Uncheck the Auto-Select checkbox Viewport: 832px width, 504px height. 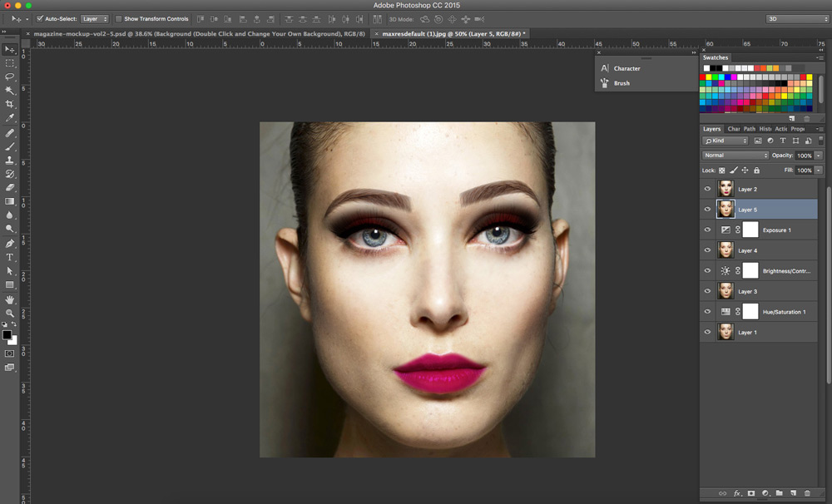(x=40, y=18)
